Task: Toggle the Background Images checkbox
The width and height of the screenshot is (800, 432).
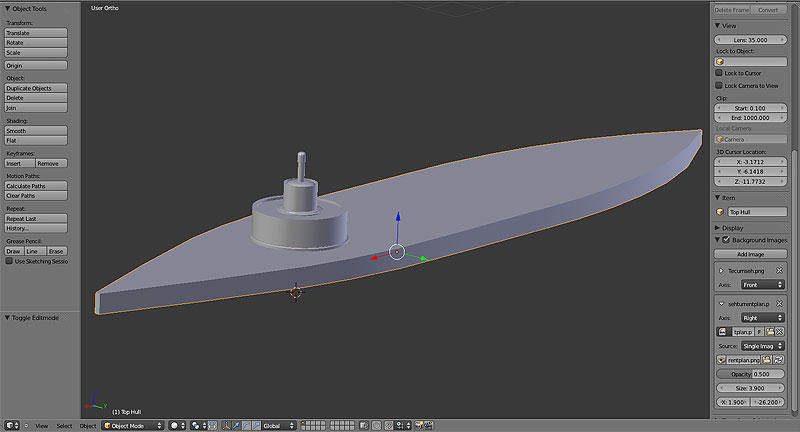Action: [x=726, y=240]
